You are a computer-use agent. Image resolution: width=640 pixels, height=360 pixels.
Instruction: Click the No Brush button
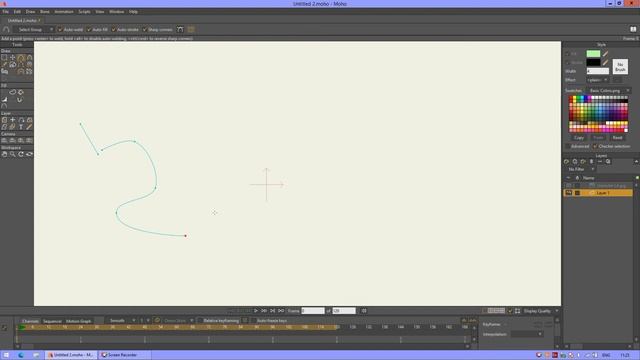pos(620,67)
